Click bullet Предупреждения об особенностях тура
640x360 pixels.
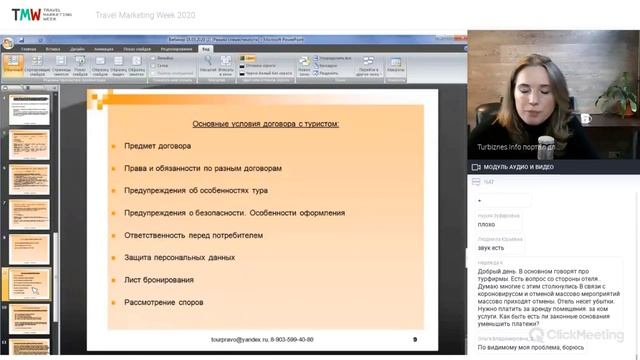tap(196, 190)
